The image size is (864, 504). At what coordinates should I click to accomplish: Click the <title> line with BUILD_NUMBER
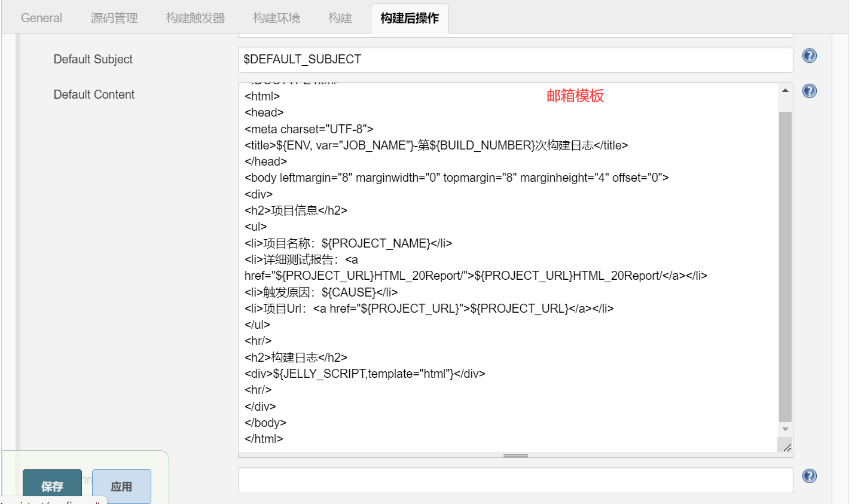(x=436, y=145)
